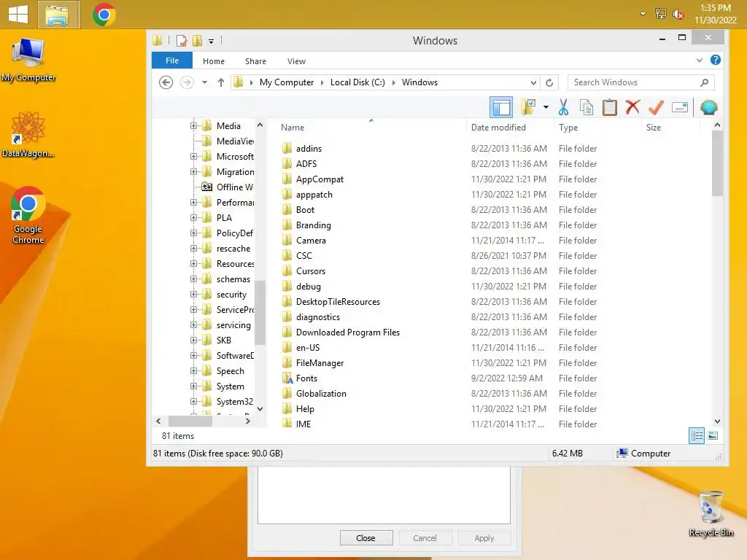This screenshot has width=747, height=560.
Task: Click the Rename toolbar icon
Action: tap(680, 108)
